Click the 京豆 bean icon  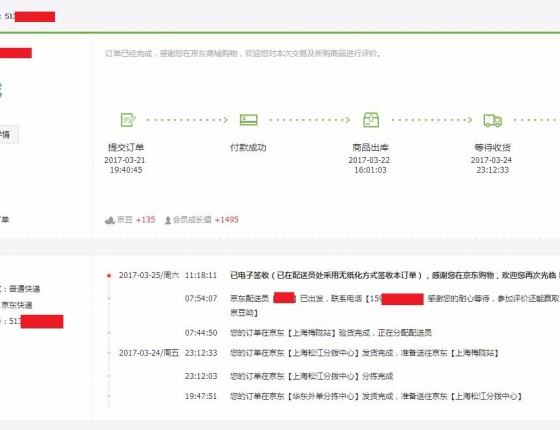pos(109,220)
